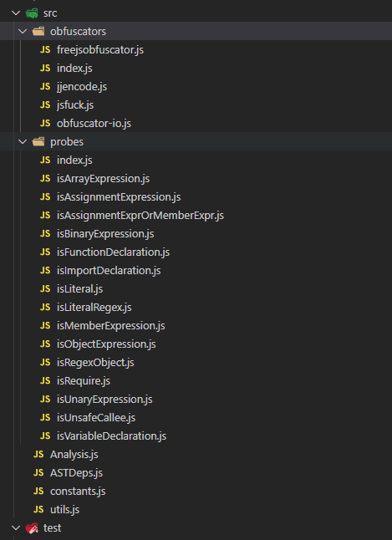392x540 pixels.
Task: Open ASTDeps.js file
Action: 76,473
